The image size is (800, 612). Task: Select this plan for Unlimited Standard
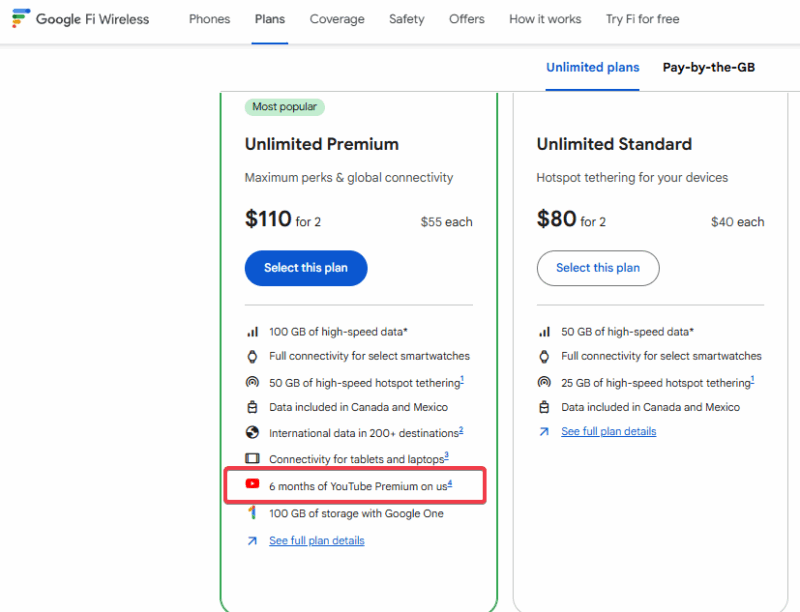(x=598, y=268)
